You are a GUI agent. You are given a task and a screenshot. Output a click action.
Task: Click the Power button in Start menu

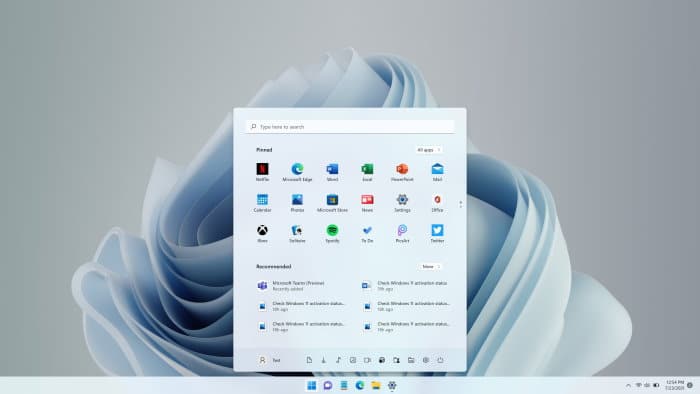[x=440, y=360]
